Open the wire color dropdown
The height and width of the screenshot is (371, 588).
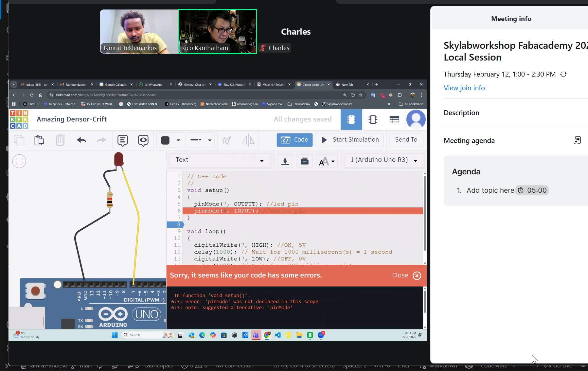[x=170, y=140]
